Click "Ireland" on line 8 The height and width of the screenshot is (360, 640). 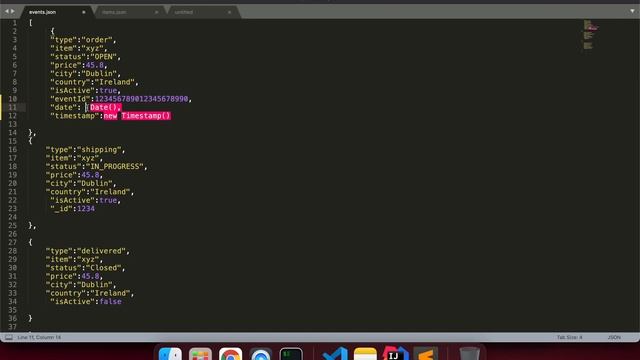tap(115, 82)
